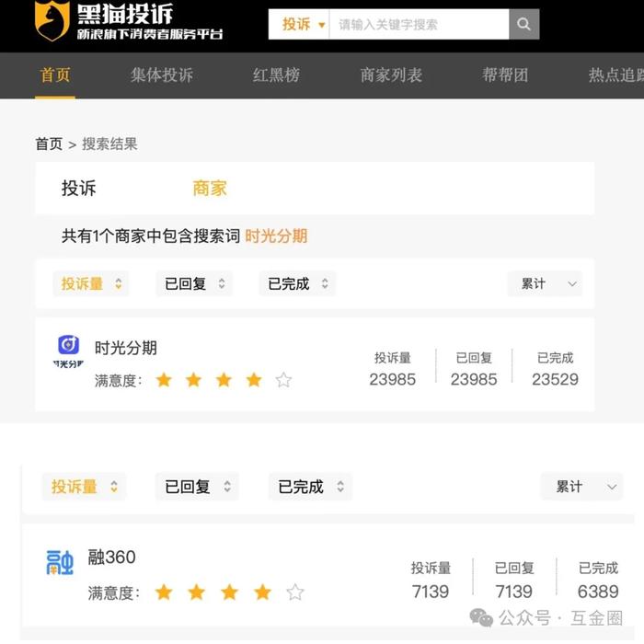644x644 pixels.
Task: Focus the keyword search input field
Action: click(419, 24)
